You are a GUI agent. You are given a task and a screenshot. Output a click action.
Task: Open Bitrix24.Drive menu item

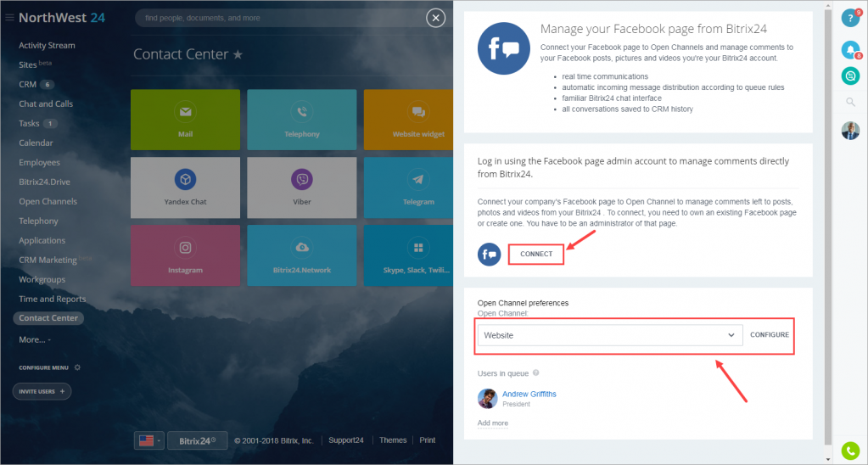(44, 182)
